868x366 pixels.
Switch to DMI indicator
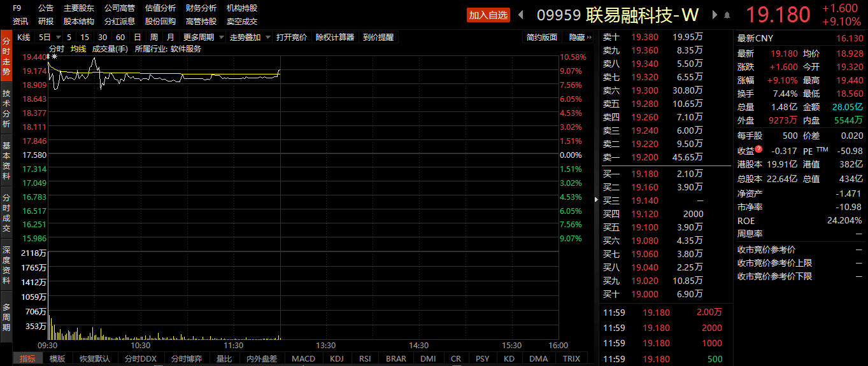[x=429, y=358]
